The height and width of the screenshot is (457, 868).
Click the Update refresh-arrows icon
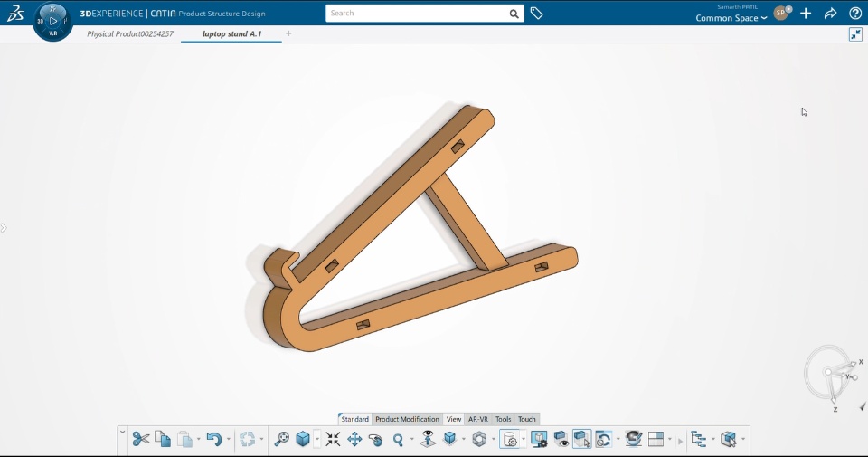[247, 439]
